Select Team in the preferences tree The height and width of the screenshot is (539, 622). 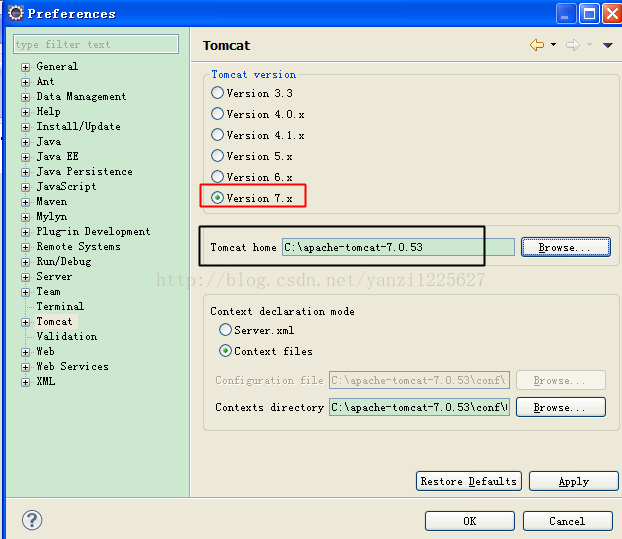(x=48, y=292)
